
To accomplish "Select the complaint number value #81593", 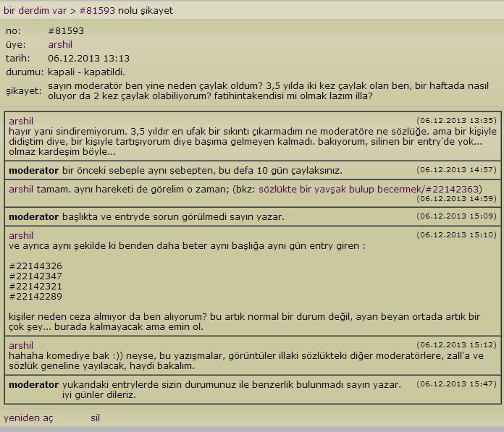I will click(x=66, y=31).
